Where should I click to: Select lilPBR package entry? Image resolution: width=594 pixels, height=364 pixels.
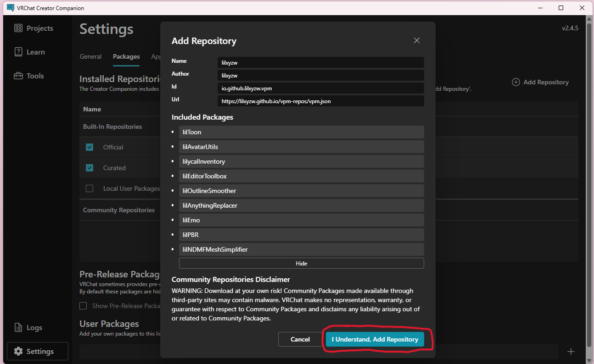point(302,235)
